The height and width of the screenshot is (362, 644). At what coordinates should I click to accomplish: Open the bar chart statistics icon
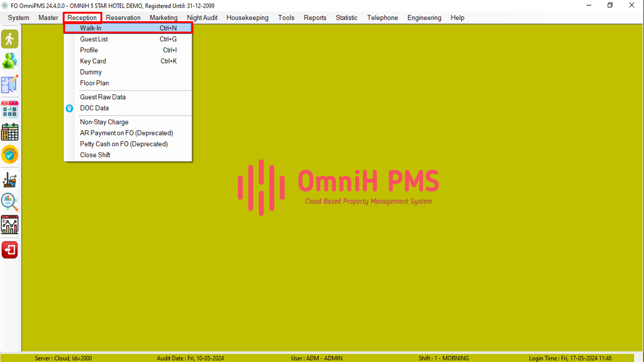pyautogui.click(x=10, y=225)
